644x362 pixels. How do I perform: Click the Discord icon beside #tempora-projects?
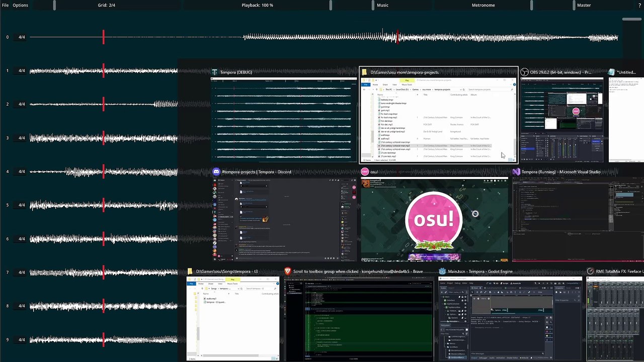pos(216,172)
